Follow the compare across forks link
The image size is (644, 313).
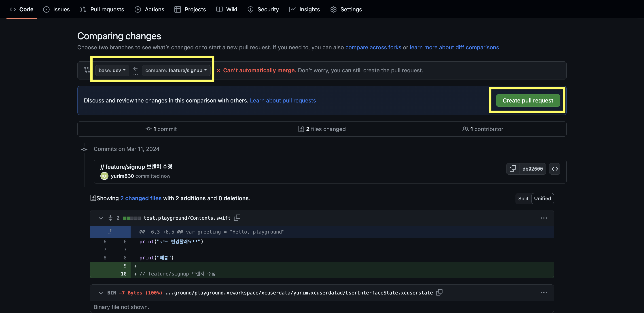click(373, 47)
